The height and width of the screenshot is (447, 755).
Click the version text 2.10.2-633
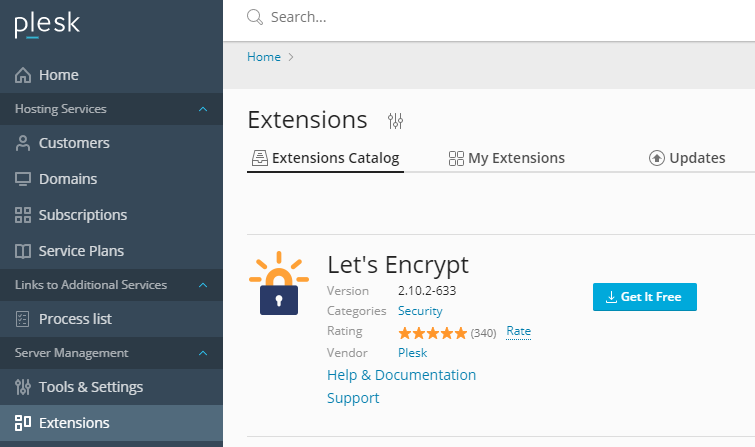(x=427, y=291)
